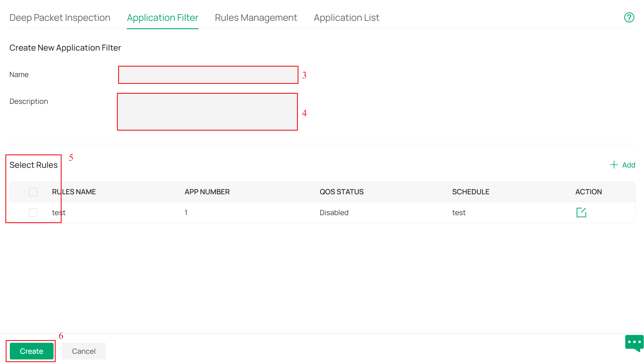Open the Application List tab
The width and height of the screenshot is (644, 363).
click(x=346, y=18)
